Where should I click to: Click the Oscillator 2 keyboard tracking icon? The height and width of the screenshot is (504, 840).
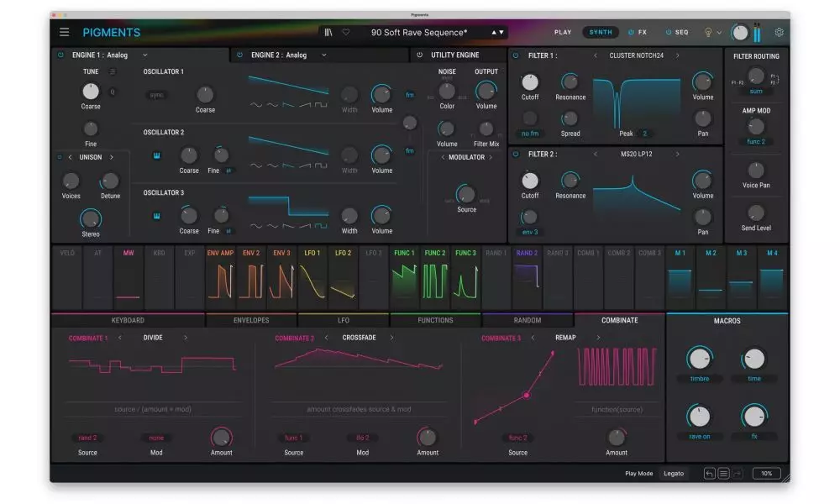[156, 156]
